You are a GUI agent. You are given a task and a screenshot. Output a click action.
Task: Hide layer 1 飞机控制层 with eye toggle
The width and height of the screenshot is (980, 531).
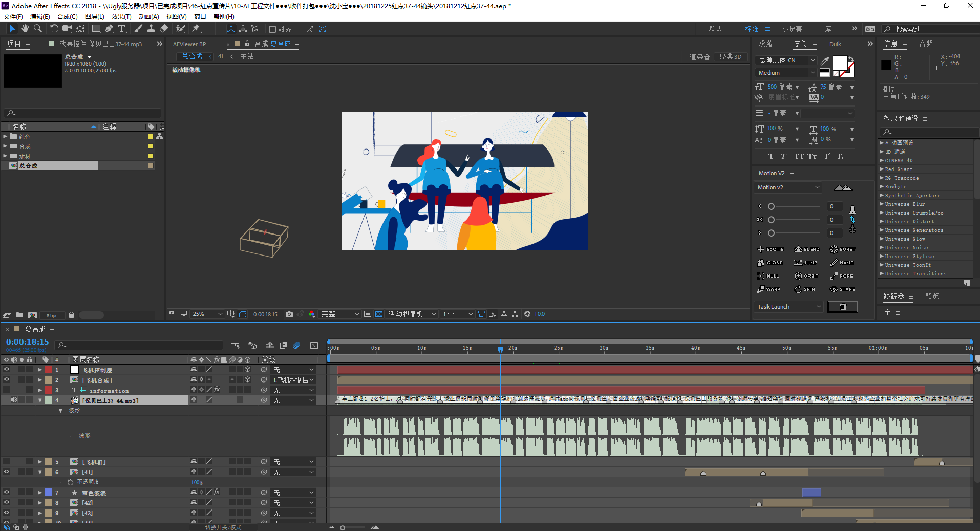pos(7,369)
